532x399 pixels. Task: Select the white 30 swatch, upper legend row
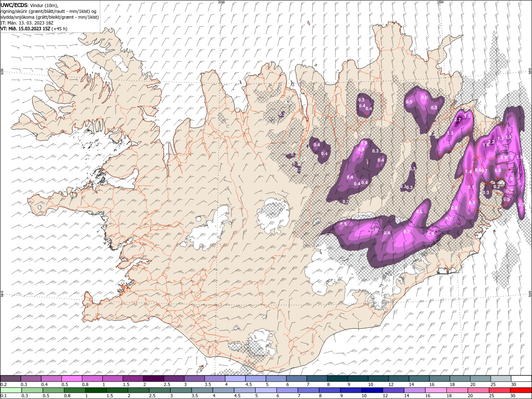click(521, 379)
